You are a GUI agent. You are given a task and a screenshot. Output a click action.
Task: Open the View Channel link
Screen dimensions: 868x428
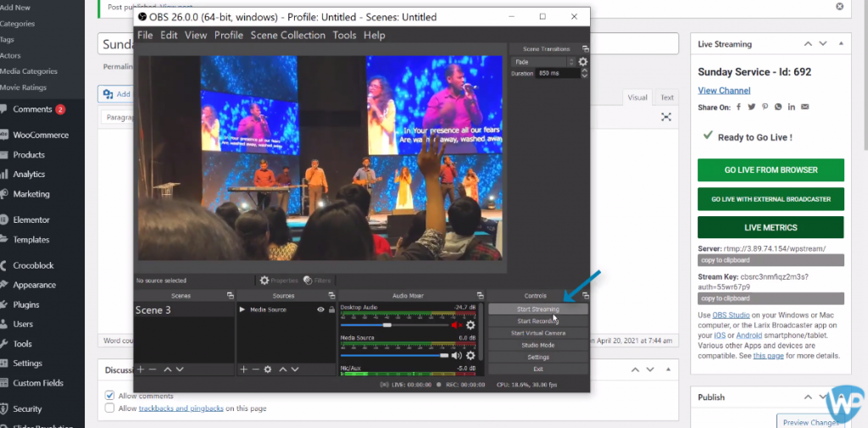coord(724,91)
